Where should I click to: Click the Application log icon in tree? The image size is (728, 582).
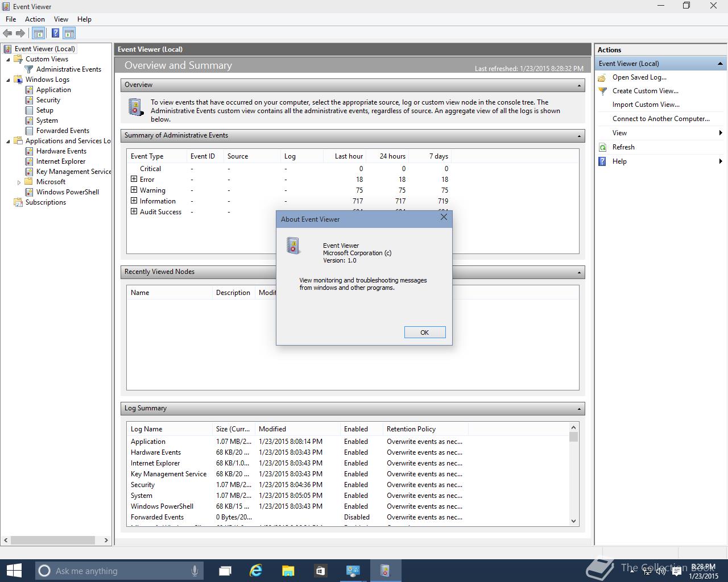coord(29,90)
